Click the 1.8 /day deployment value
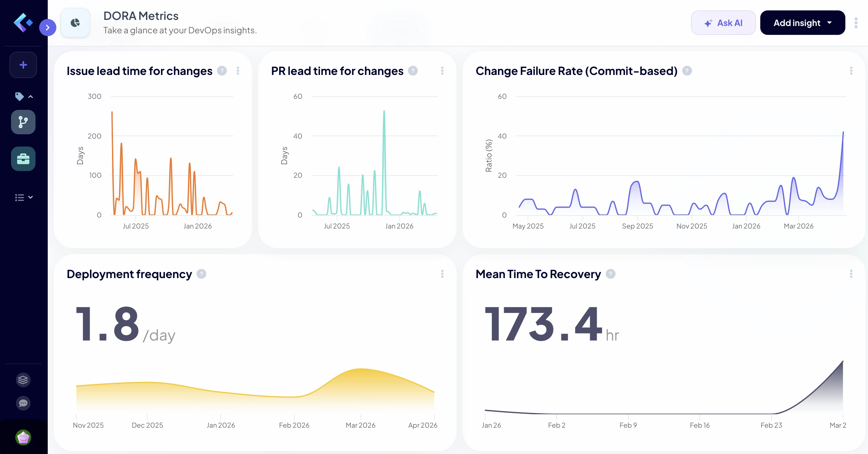This screenshot has width=868, height=454. point(125,324)
